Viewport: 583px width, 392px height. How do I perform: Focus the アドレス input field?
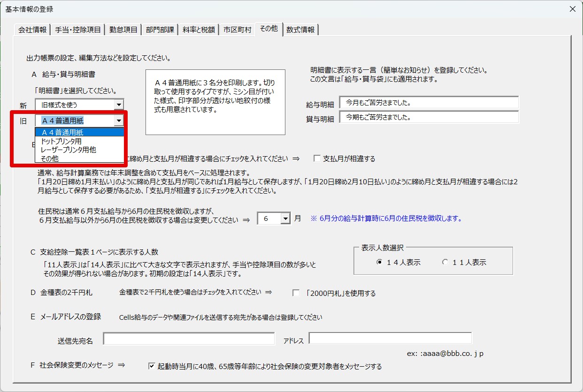(391, 339)
